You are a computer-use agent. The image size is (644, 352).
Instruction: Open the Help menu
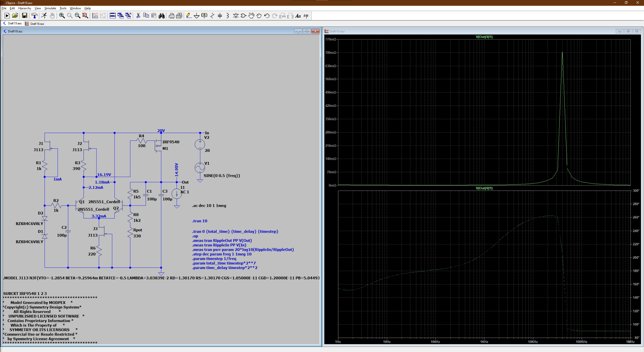pyautogui.click(x=88, y=8)
